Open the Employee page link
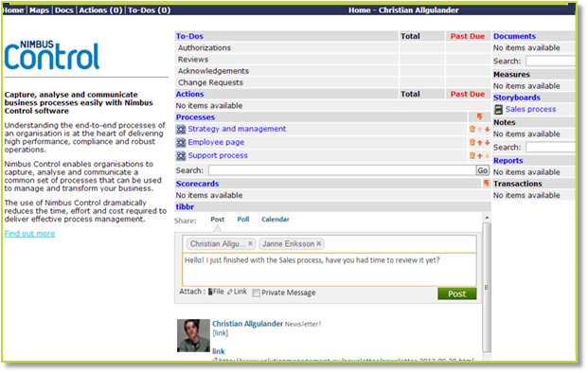This screenshot has height=373, width=588. 216,142
